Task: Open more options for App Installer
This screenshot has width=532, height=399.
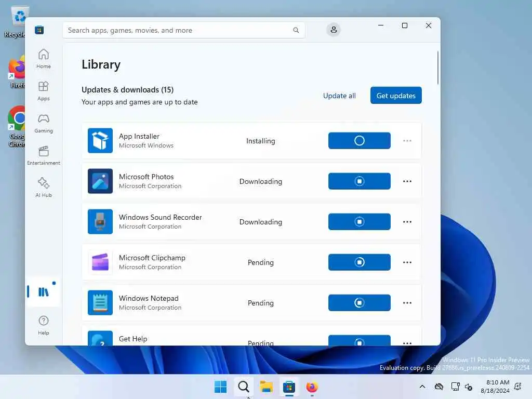Action: point(407,140)
